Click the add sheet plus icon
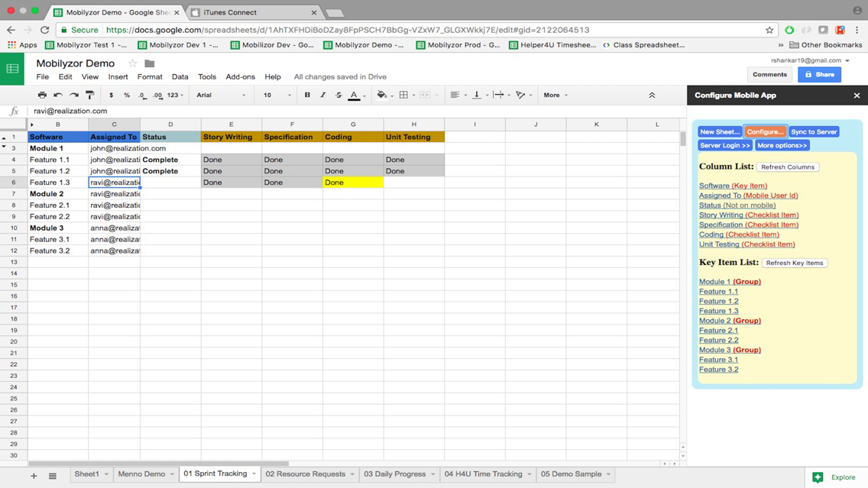 tap(34, 476)
